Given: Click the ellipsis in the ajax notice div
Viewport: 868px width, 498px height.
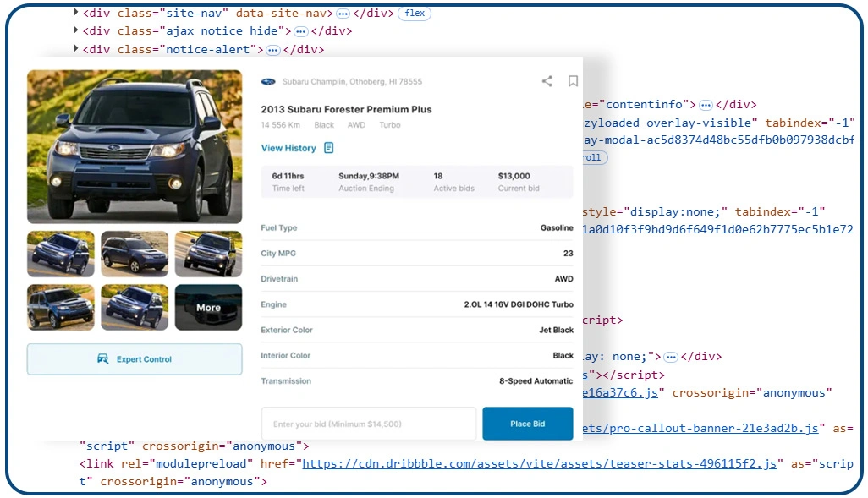Looking at the screenshot, I should pos(300,31).
